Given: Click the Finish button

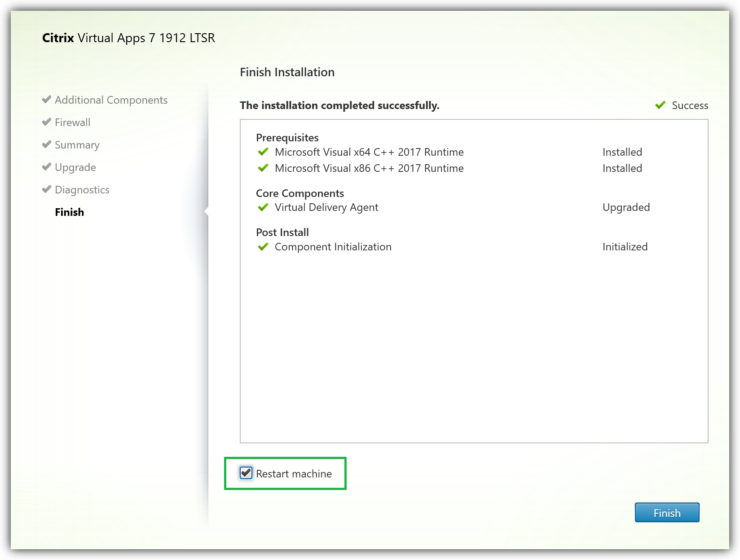Looking at the screenshot, I should click(667, 513).
